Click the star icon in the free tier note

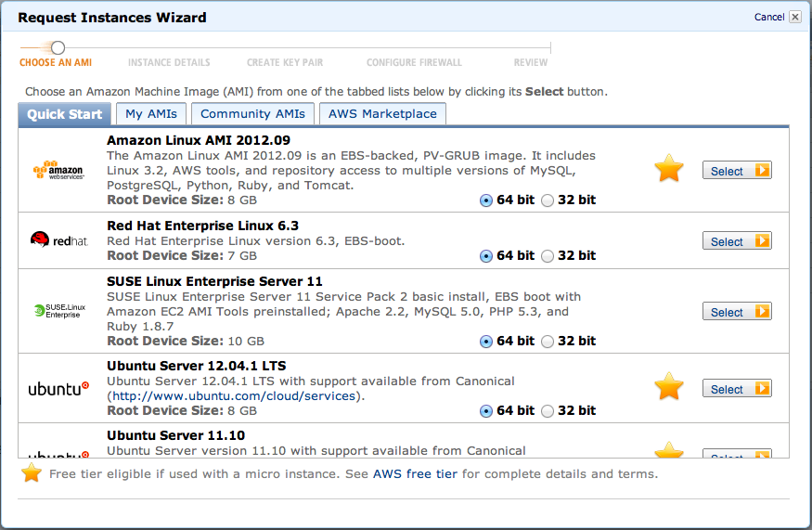point(31,472)
